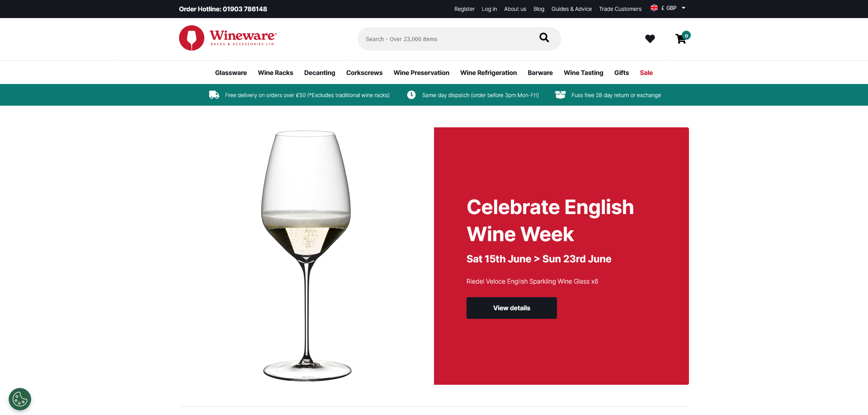Open the Register link
This screenshot has width=868, height=415.
click(x=464, y=9)
